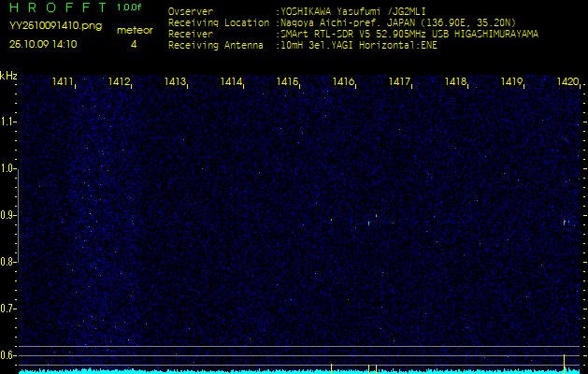Click the meteor count value 4
Viewport: 588px width, 374px height.
134,44
